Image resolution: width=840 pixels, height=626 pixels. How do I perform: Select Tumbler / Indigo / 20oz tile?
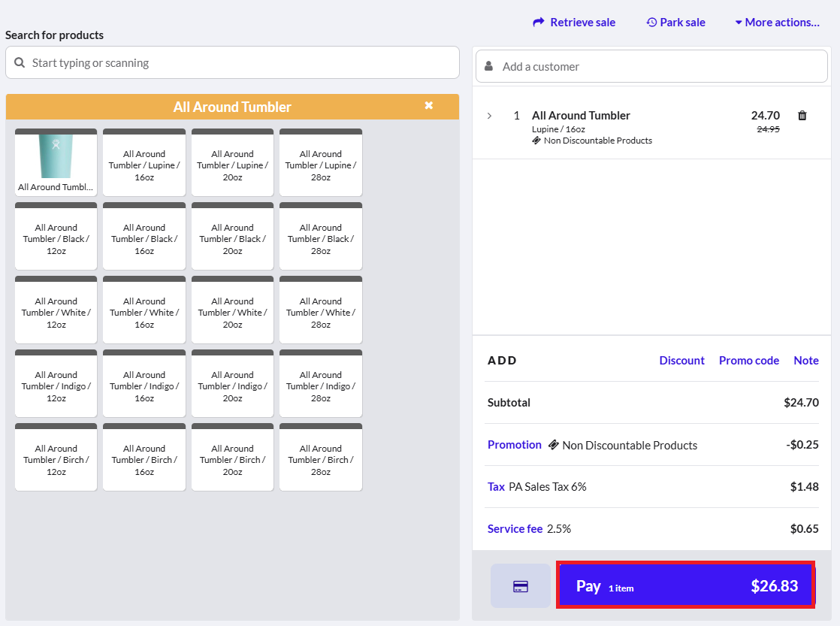tap(232, 383)
